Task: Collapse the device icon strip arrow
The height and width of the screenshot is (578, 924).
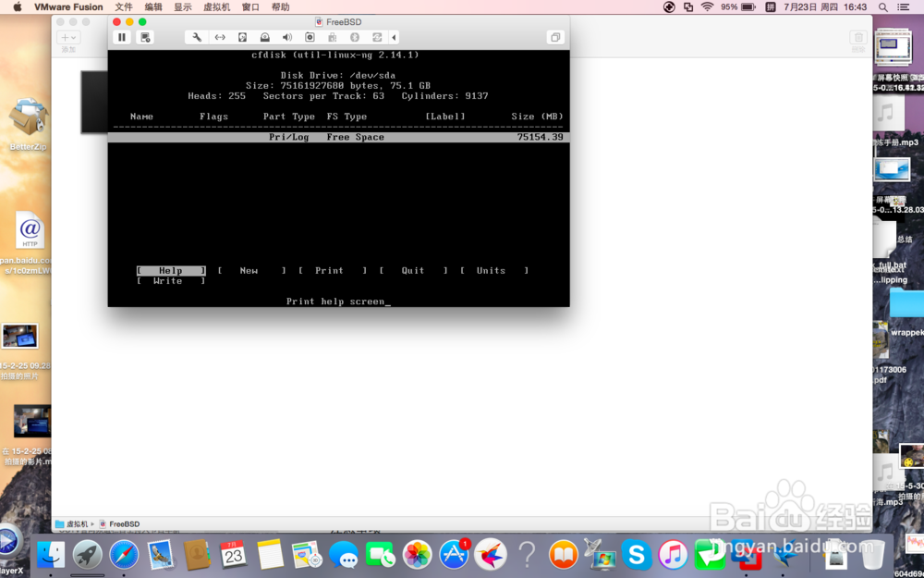Action: click(394, 37)
